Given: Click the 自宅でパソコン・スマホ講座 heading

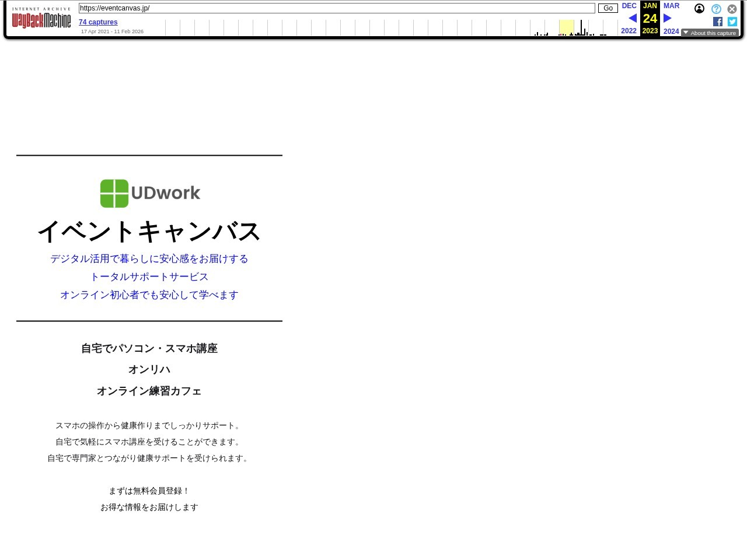Looking at the screenshot, I should (149, 349).
